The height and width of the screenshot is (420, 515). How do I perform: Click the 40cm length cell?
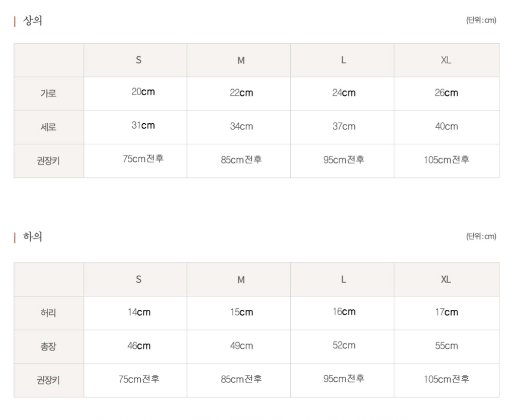tap(446, 126)
